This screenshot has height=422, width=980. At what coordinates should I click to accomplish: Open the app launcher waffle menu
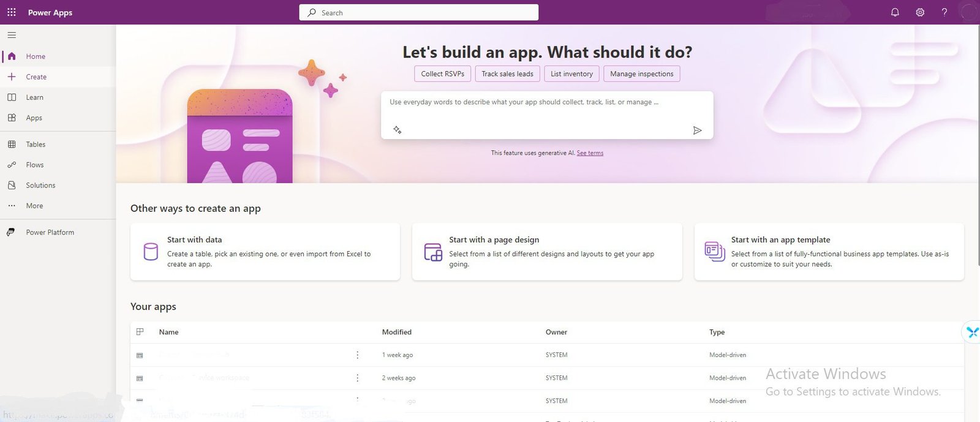click(x=12, y=12)
